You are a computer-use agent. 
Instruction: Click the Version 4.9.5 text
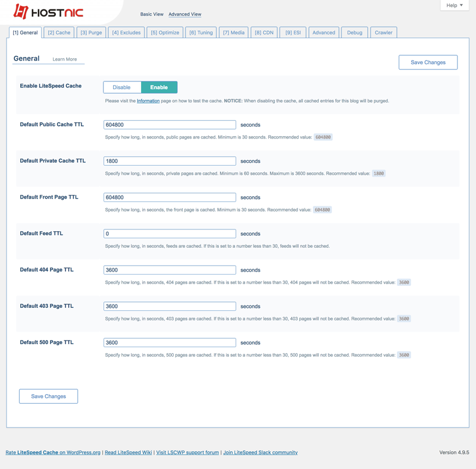pyautogui.click(x=454, y=452)
